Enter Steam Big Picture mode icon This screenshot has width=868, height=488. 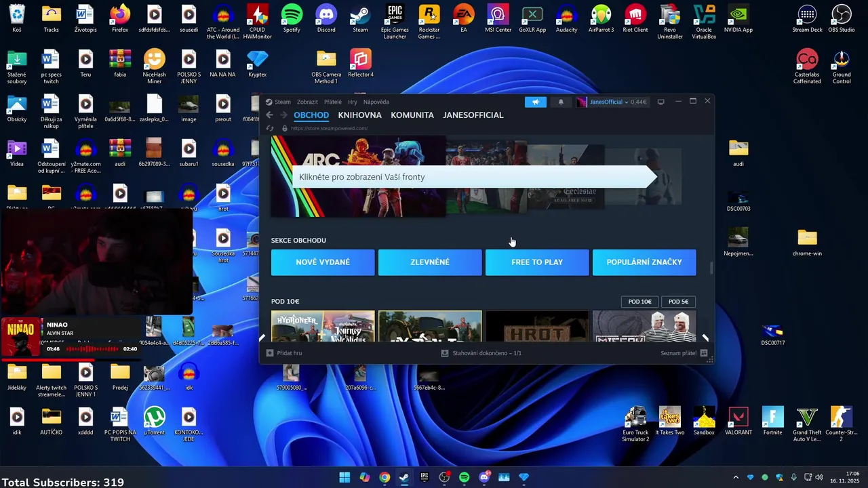pyautogui.click(x=660, y=102)
